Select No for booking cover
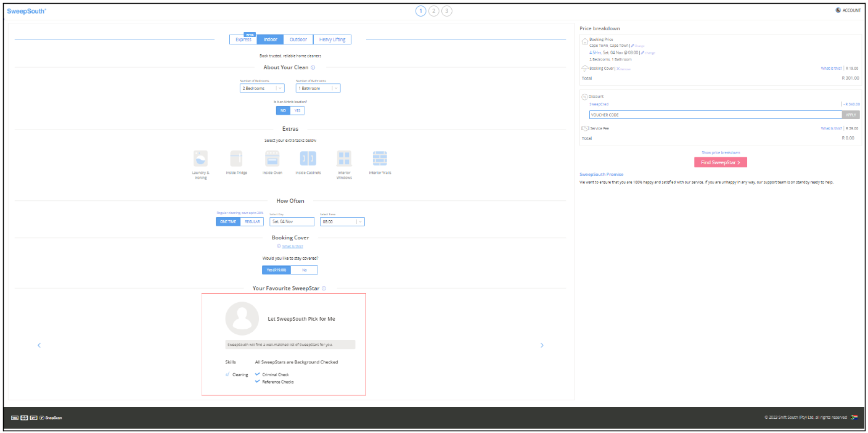This screenshot has height=433, width=868. pyautogui.click(x=304, y=270)
